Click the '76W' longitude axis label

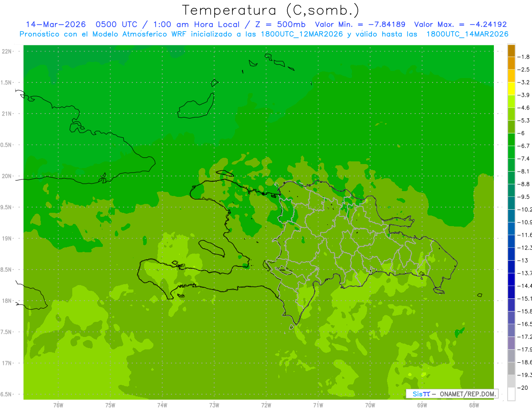[58, 405]
